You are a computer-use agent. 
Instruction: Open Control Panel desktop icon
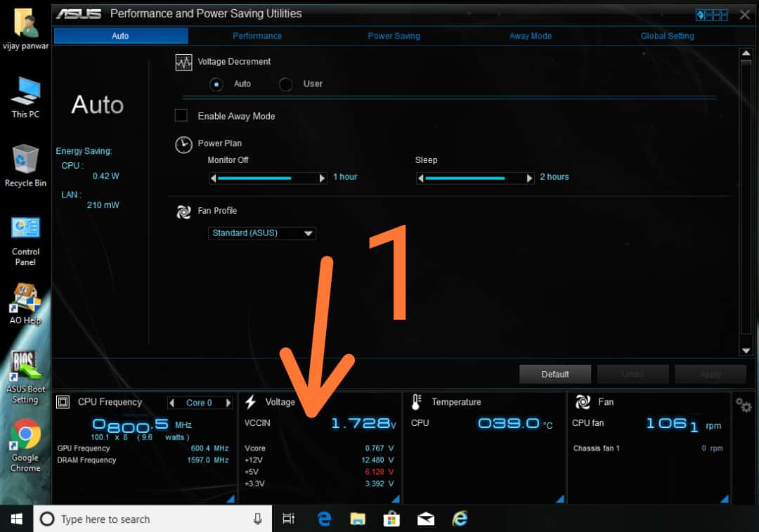pyautogui.click(x=26, y=241)
